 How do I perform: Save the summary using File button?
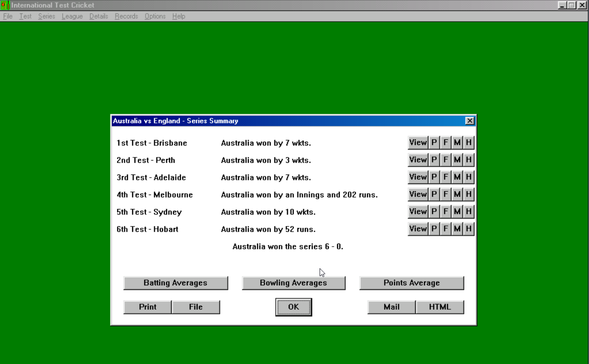click(x=196, y=307)
